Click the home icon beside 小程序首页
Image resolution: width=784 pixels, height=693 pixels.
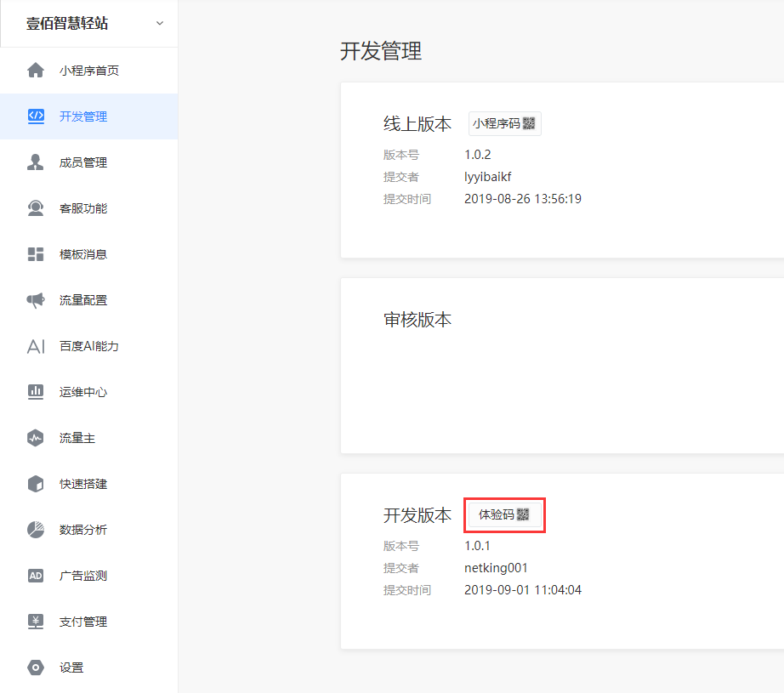[x=36, y=71]
